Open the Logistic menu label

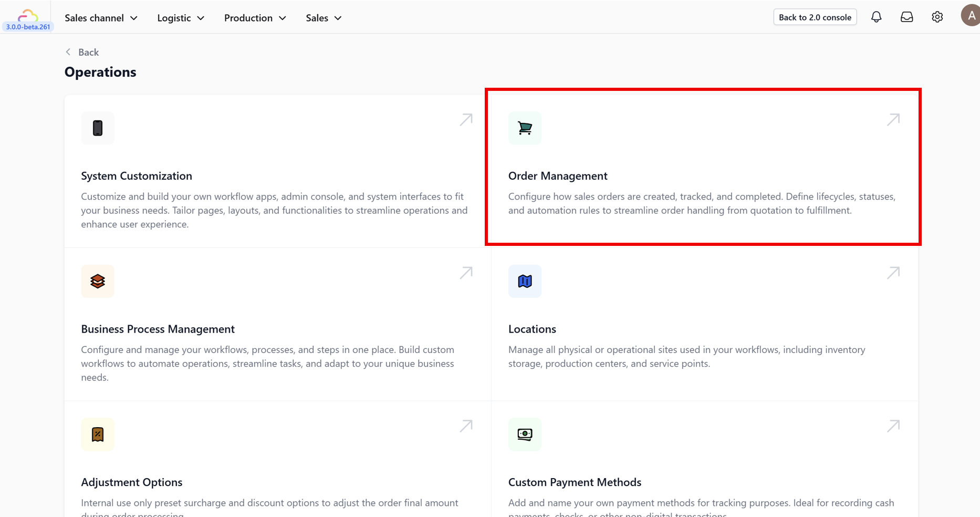[x=174, y=18]
